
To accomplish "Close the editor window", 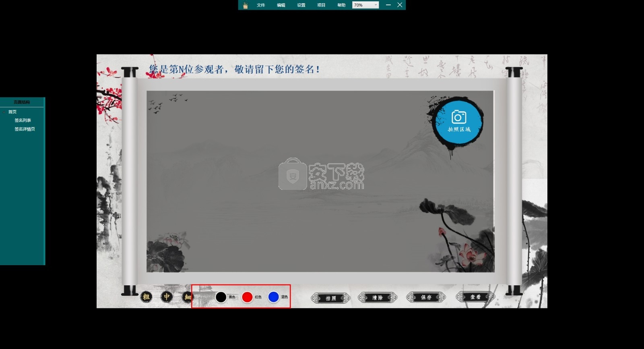I will [400, 5].
